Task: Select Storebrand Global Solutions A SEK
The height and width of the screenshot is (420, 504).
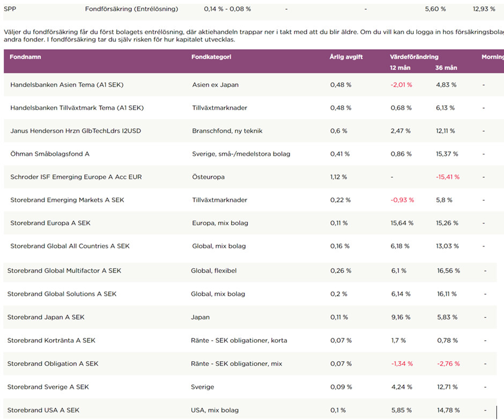Action: coord(62,294)
